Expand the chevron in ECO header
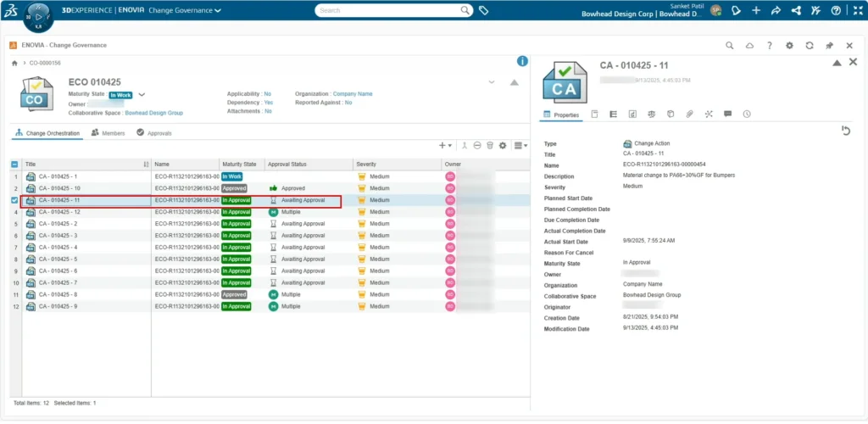Screen dimensions: 868x424 (x=491, y=82)
